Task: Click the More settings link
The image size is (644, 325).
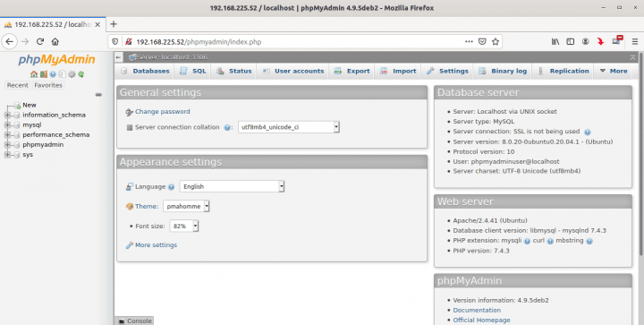Action: click(x=156, y=245)
